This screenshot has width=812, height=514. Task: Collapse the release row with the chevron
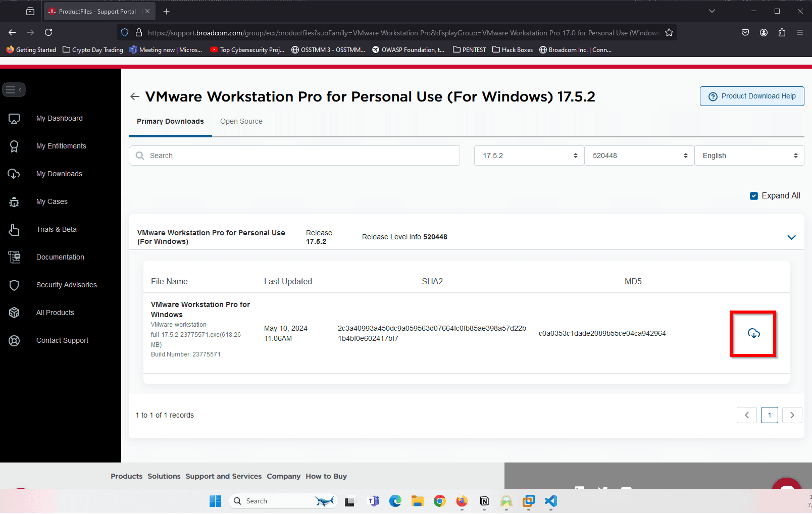(x=791, y=237)
